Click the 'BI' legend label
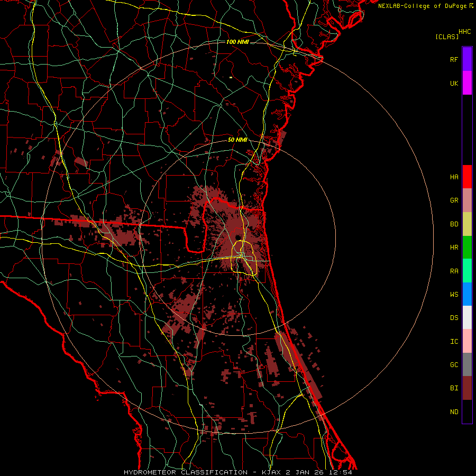476x476 pixels. [454, 388]
